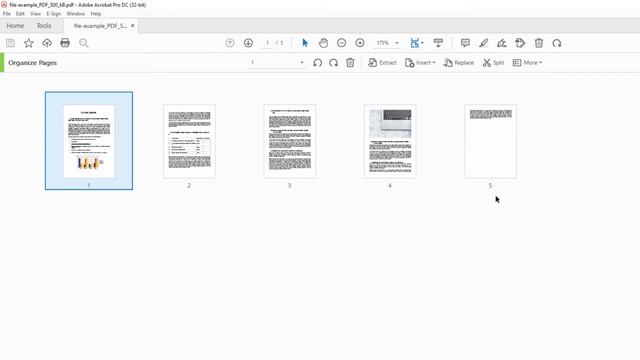Click the stamp tool icon

tap(520, 43)
